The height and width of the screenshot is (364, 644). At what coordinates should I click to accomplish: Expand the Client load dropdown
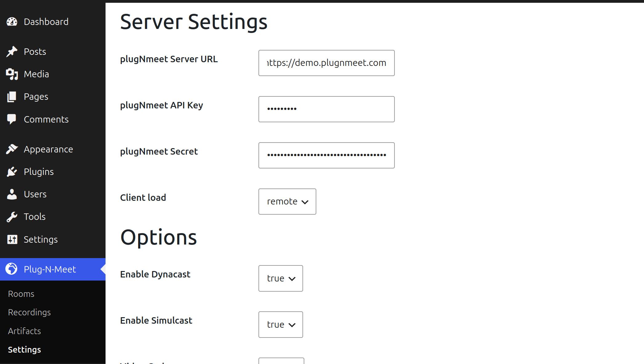(x=287, y=201)
